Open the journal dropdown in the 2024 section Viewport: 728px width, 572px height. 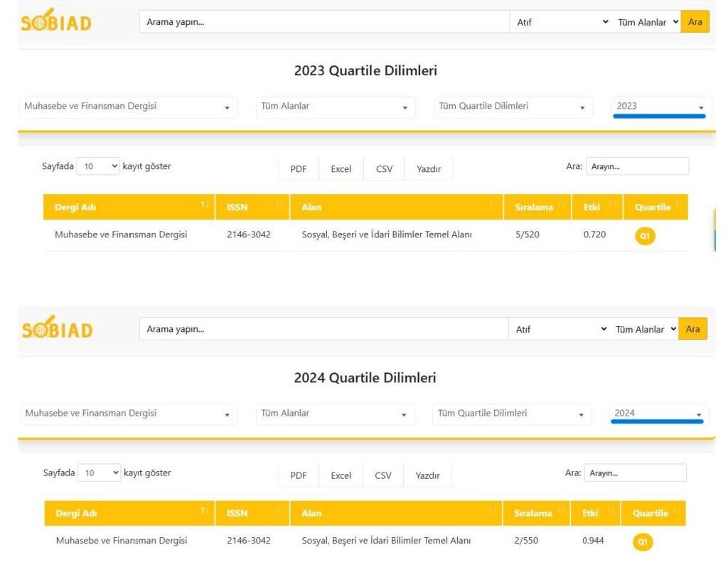point(128,414)
